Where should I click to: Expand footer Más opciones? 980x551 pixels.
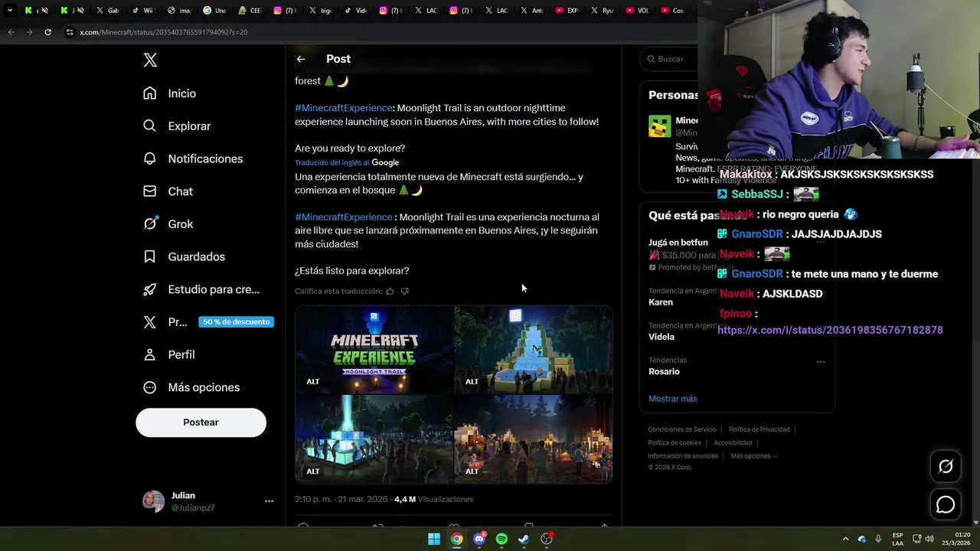[x=753, y=456]
